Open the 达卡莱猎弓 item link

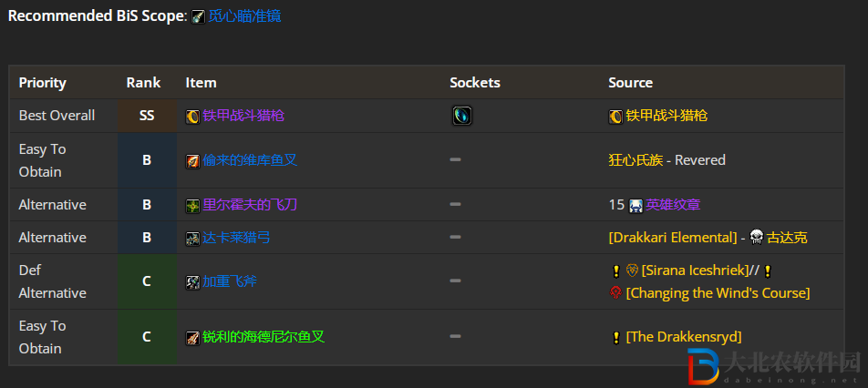[x=236, y=238]
